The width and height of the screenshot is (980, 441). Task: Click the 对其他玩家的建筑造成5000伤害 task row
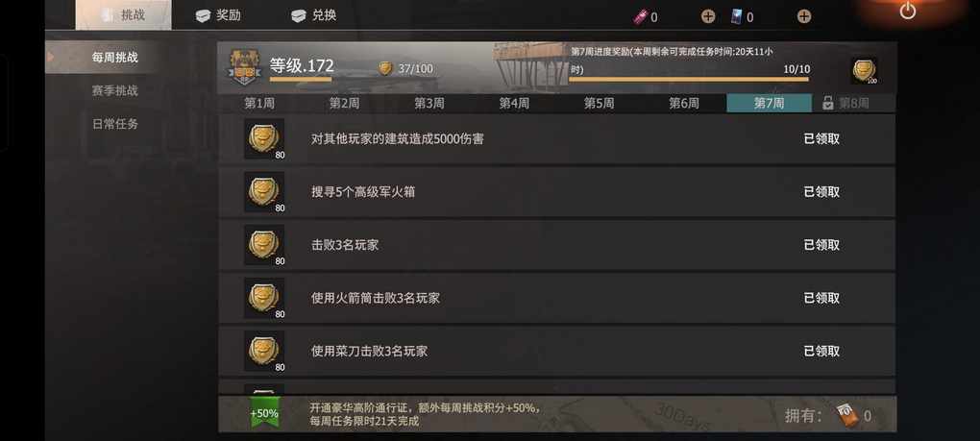coord(556,138)
